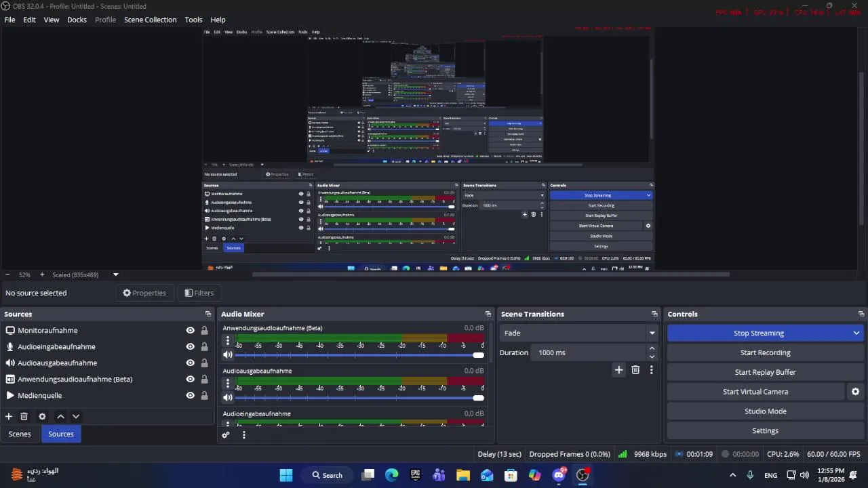Hide Medienquelle source with eye icon
868x488 pixels.
(x=191, y=395)
